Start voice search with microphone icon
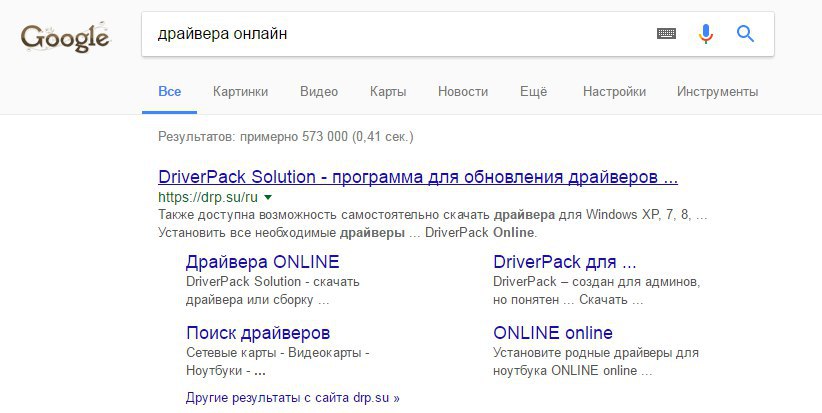822x413 pixels. 706,34
